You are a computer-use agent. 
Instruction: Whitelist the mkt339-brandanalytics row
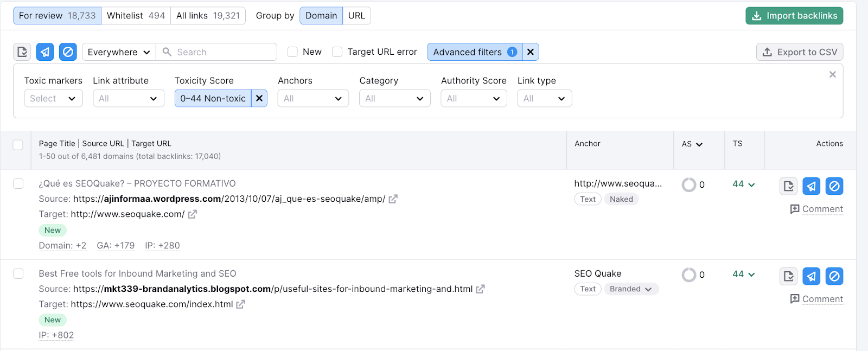coord(789,276)
